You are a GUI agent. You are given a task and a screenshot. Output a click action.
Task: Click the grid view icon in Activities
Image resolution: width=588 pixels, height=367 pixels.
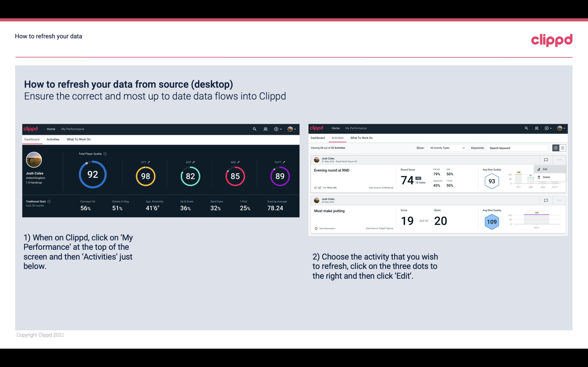click(x=562, y=148)
